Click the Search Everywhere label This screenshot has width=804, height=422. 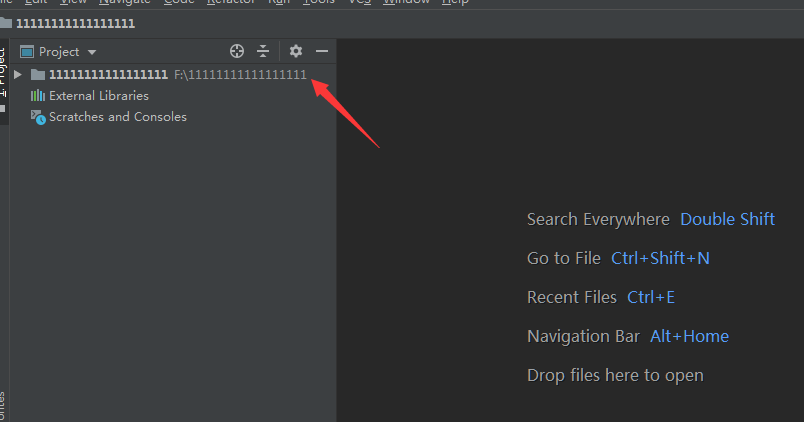click(598, 219)
